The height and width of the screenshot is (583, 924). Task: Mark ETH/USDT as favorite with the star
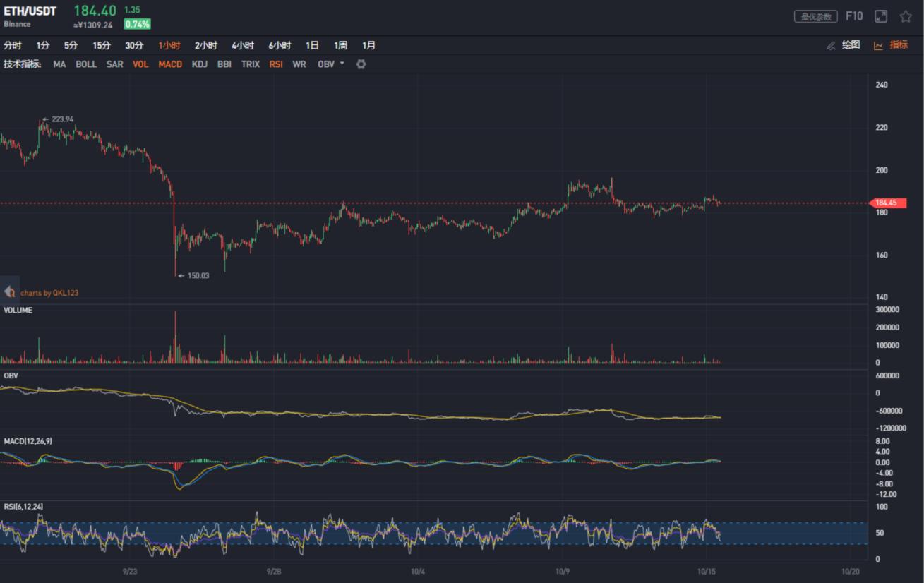pos(906,16)
